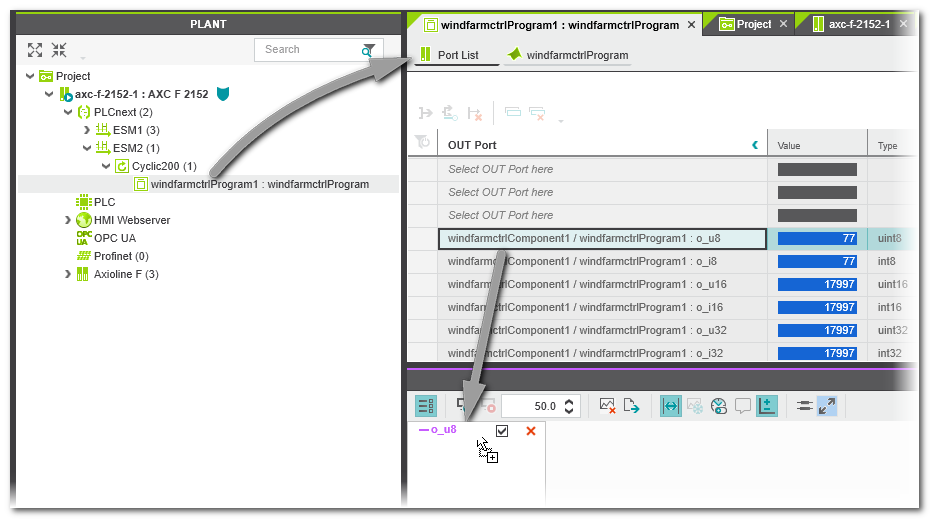The height and width of the screenshot is (519, 930).
Task: Switch to the Port List tab
Action: (x=457, y=55)
